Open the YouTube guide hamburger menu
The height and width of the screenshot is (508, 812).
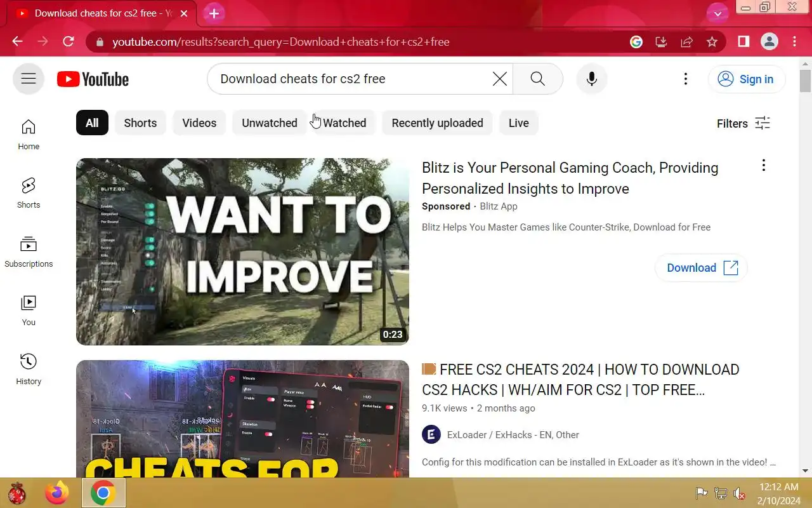tap(29, 79)
